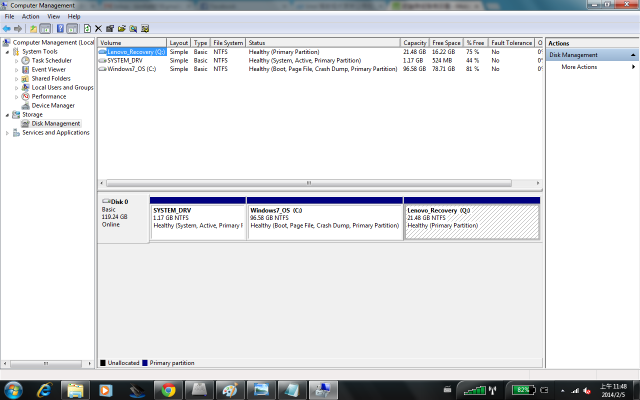The image size is (640, 400).
Task: Sort by the Capacity column header
Action: pyautogui.click(x=415, y=43)
